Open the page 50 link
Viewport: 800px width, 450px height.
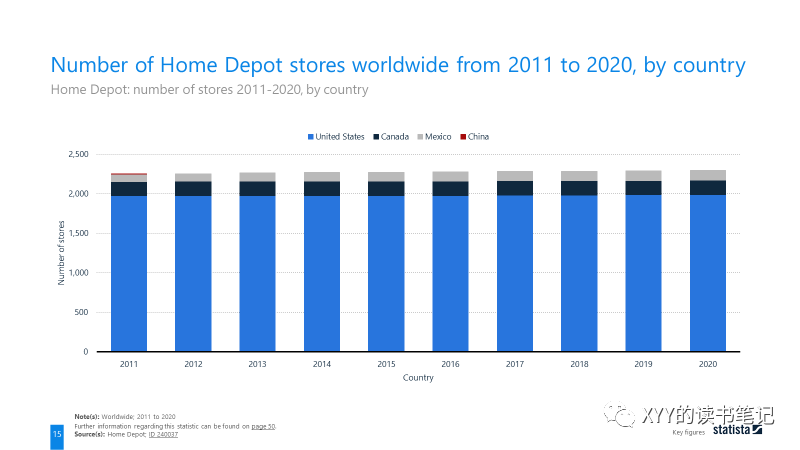coord(263,426)
